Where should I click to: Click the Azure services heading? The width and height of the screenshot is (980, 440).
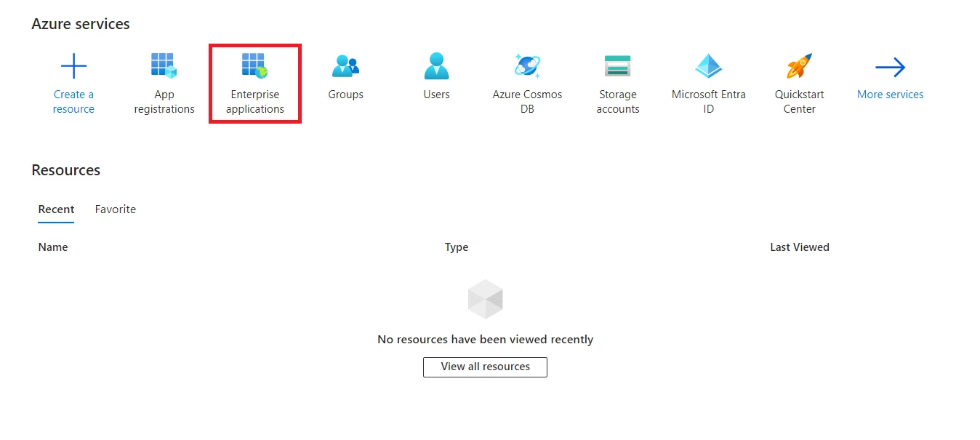click(x=81, y=24)
